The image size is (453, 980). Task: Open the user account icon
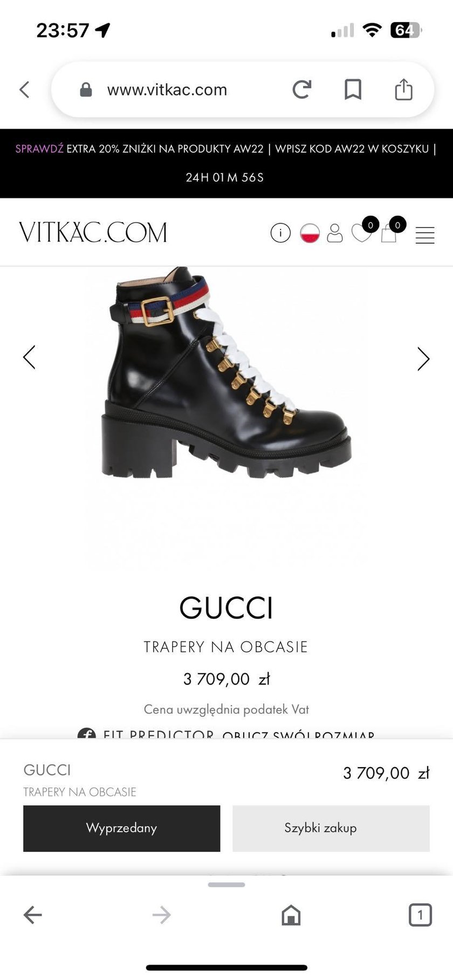pyautogui.click(x=335, y=233)
